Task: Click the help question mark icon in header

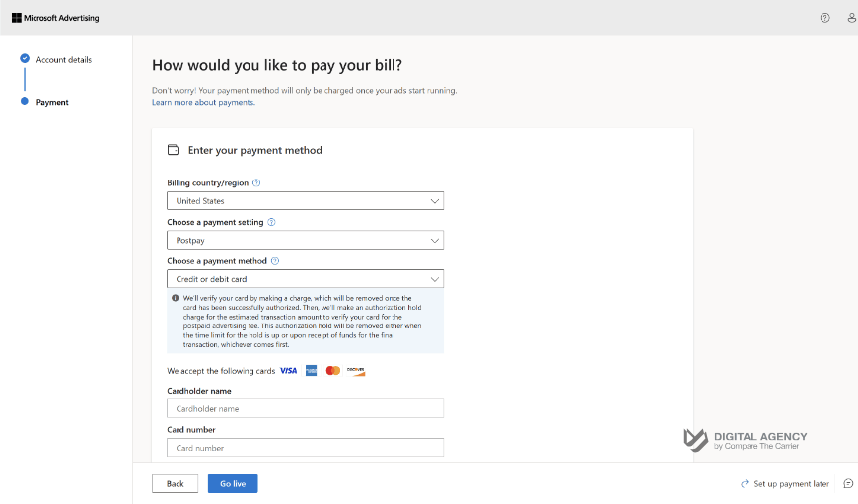Action: (824, 18)
